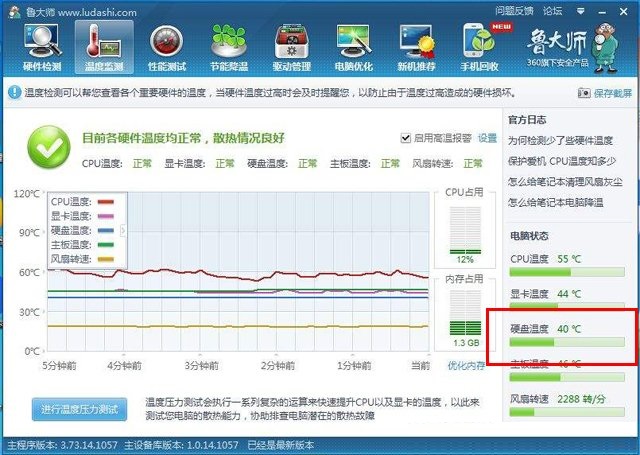Click the yellow 风扇转速 legend swatch
The height and width of the screenshot is (455, 640).
[x=106, y=259]
